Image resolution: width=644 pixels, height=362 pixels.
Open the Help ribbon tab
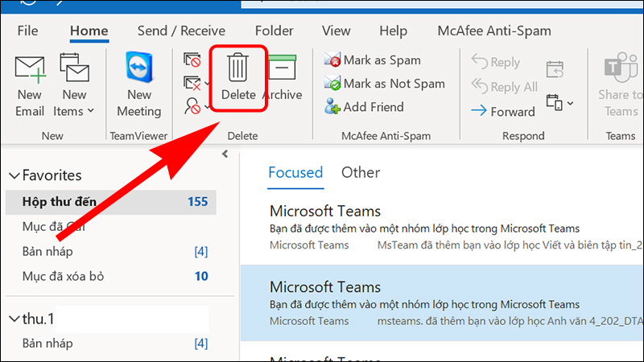pyautogui.click(x=393, y=31)
